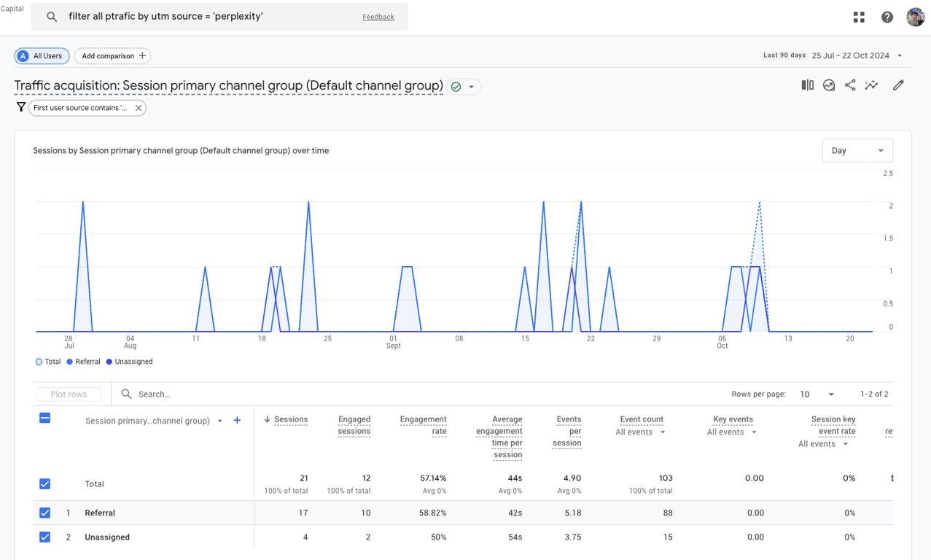Viewport: 931px width, 560px height.
Task: Sort by the Engaged sessions column
Action: click(354, 425)
